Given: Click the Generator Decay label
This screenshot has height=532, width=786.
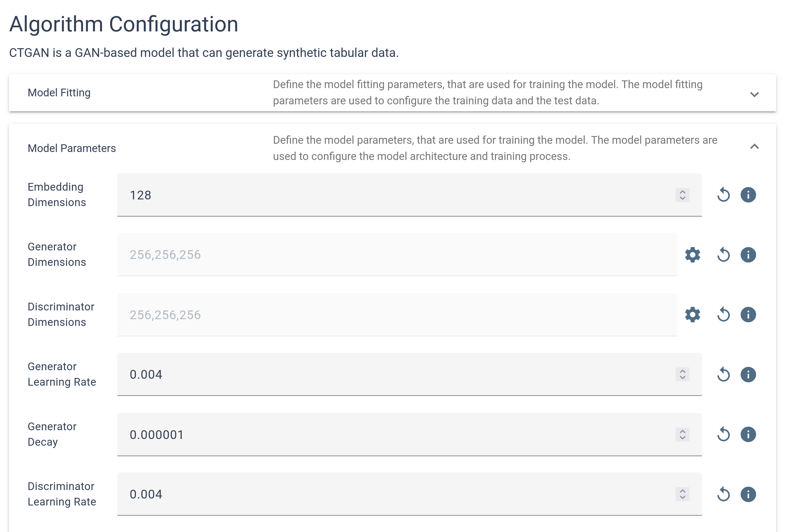Looking at the screenshot, I should pyautogui.click(x=52, y=434).
